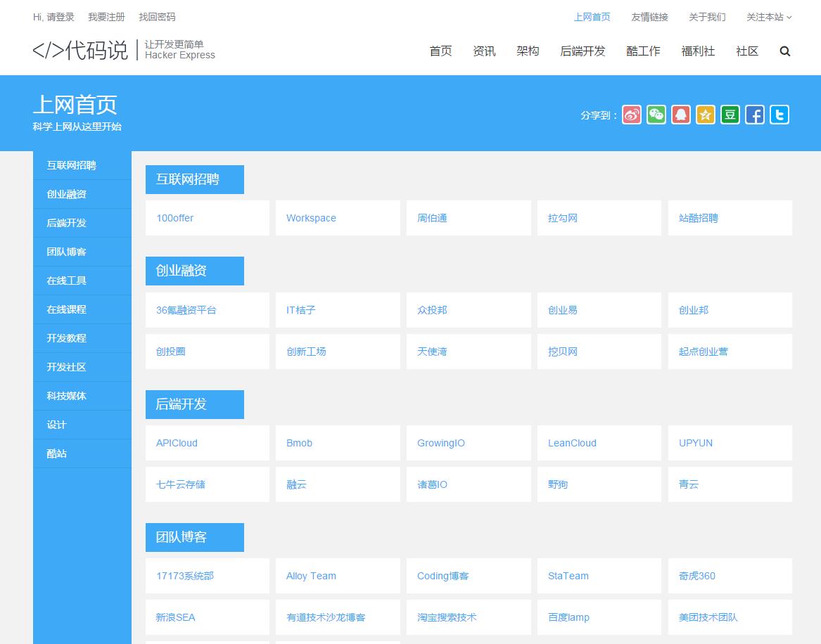Click the 创新工场 card
The image size is (821, 644).
pos(305,351)
